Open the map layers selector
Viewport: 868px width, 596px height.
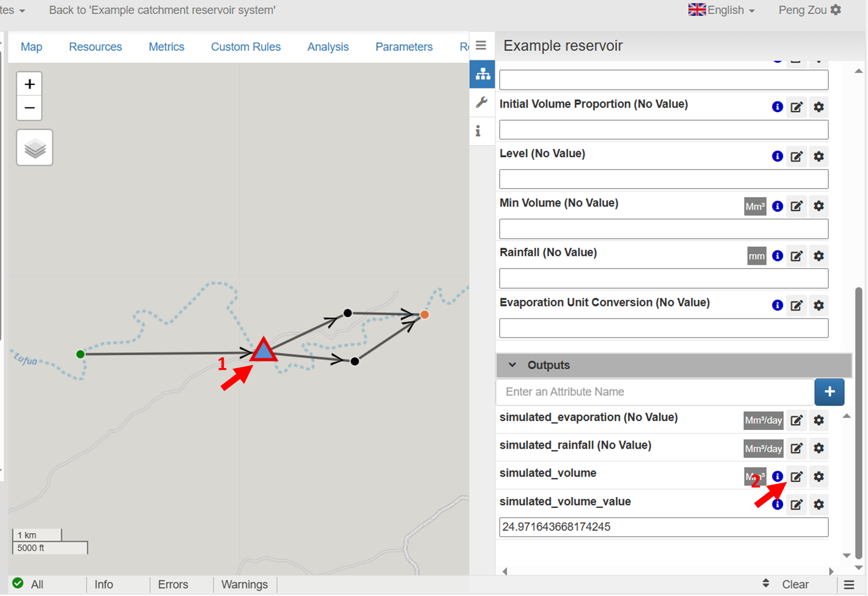tap(34, 148)
